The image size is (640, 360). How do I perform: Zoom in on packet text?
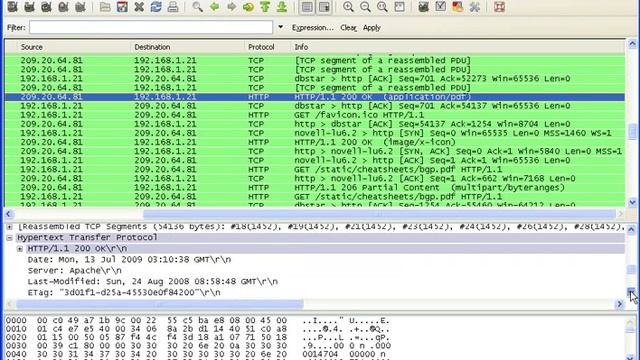tap(348, 7)
